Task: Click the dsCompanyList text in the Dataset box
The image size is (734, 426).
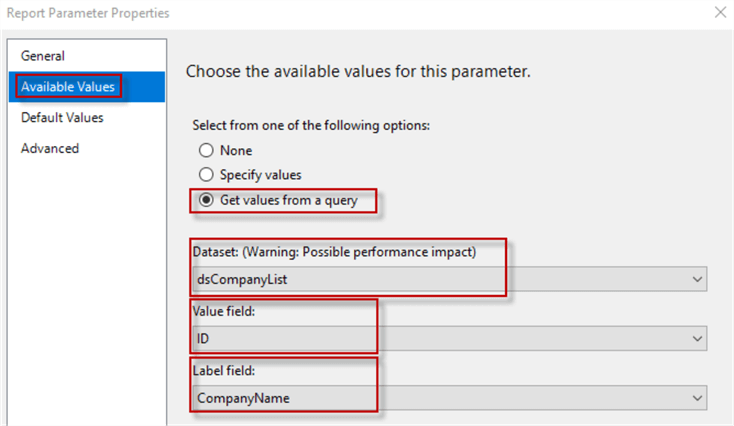Action: click(240, 280)
